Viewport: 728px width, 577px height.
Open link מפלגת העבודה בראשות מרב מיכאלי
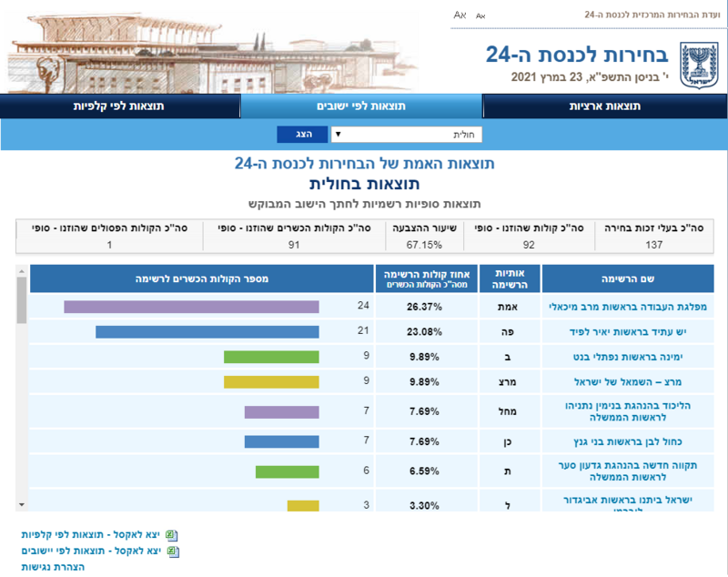tap(628, 307)
